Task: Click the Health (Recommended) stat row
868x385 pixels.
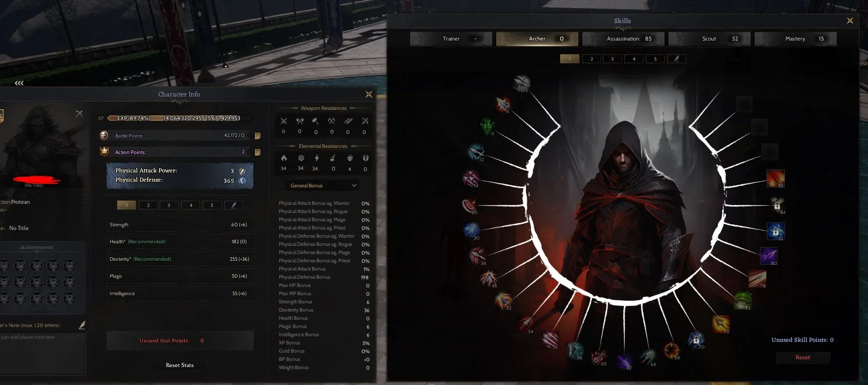Action: 180,241
